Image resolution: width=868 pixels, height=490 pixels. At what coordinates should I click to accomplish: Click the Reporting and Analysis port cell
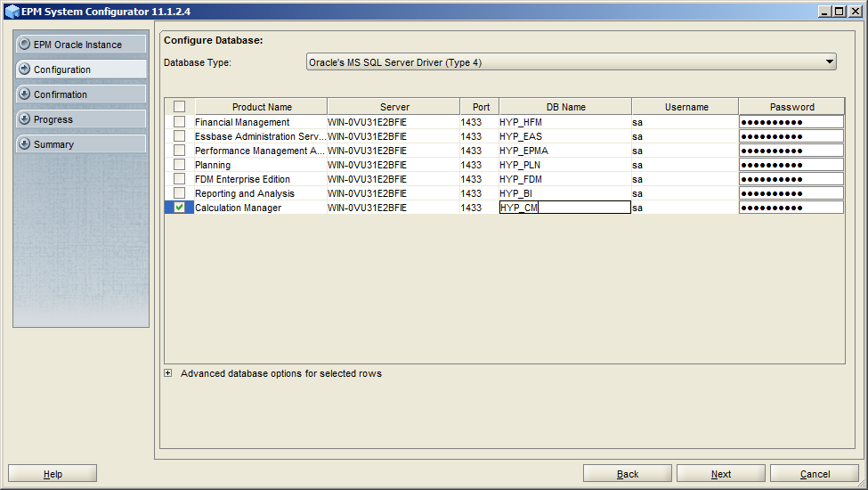tap(479, 193)
